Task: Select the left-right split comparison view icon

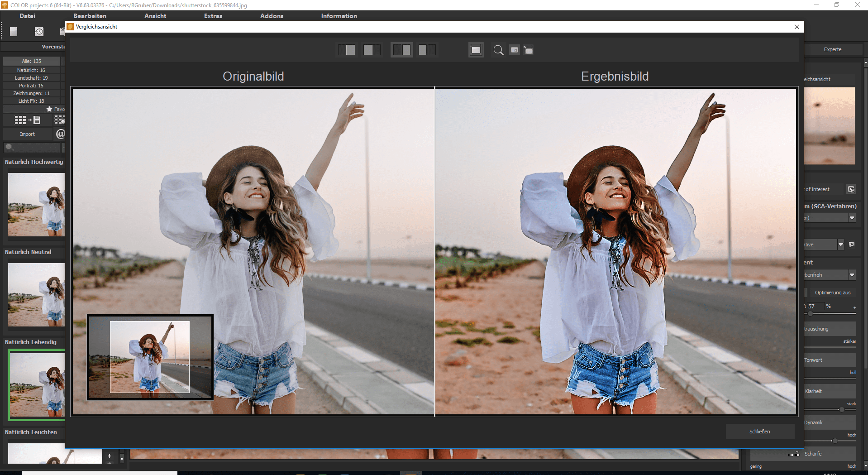Action: click(347, 50)
